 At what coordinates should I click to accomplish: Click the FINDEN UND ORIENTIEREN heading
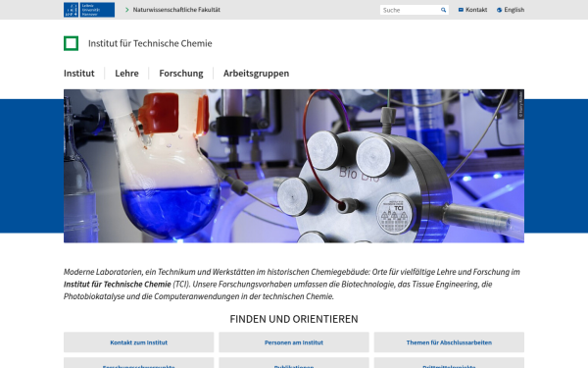click(x=294, y=319)
